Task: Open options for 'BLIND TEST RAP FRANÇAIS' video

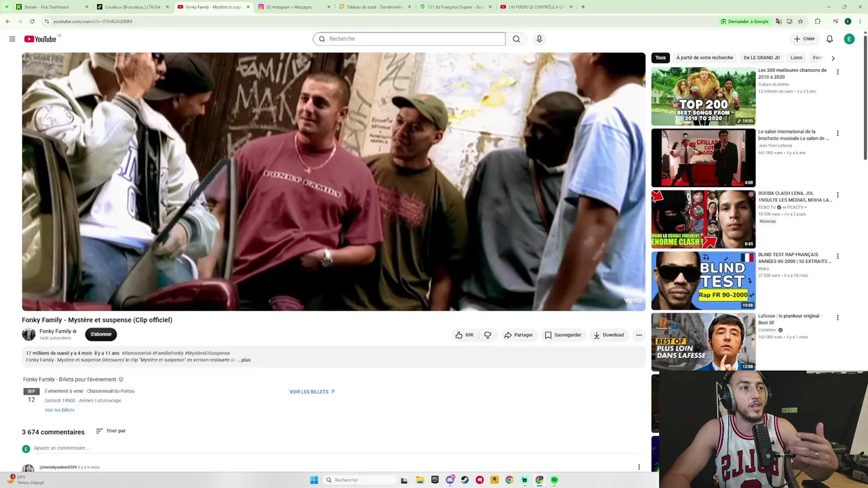Action: tap(837, 256)
